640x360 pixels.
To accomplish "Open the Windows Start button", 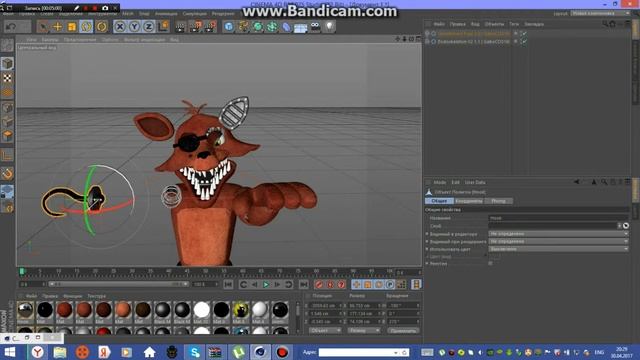I will coord(10,352).
